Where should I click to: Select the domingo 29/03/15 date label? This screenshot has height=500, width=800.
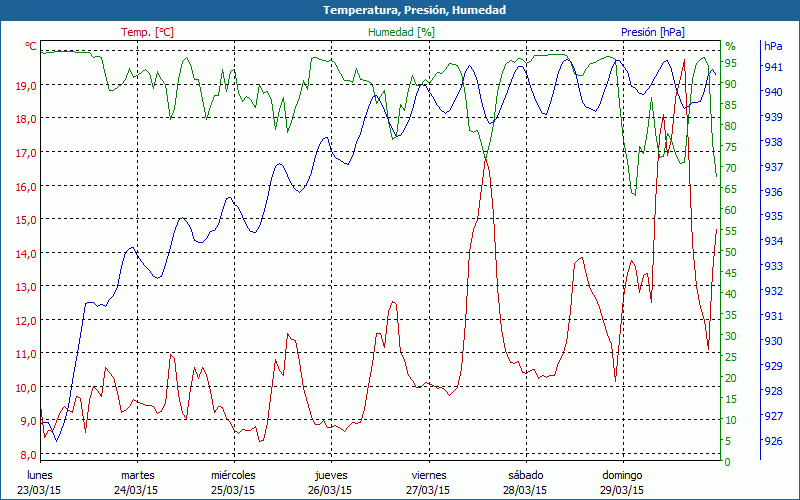click(622, 483)
